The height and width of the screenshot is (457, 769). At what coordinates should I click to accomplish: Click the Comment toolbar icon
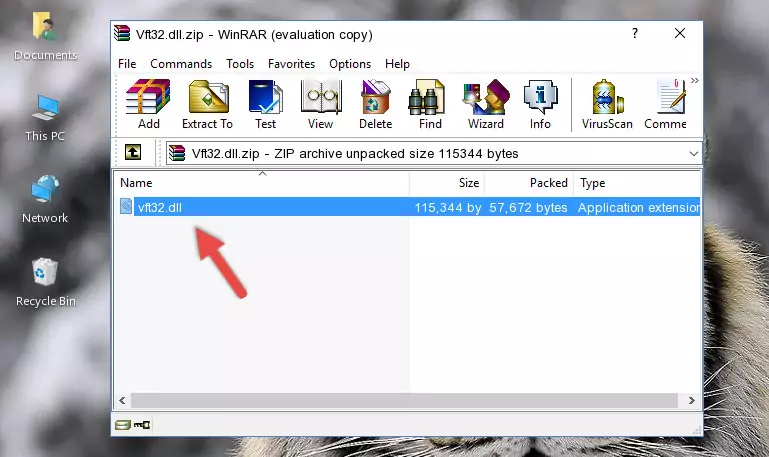666,105
